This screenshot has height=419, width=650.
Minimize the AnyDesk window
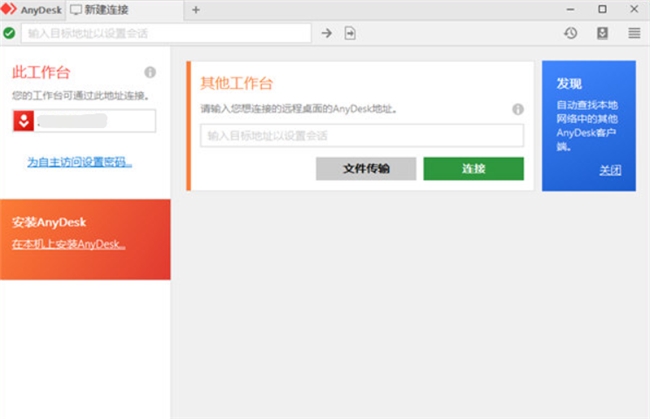570,9
